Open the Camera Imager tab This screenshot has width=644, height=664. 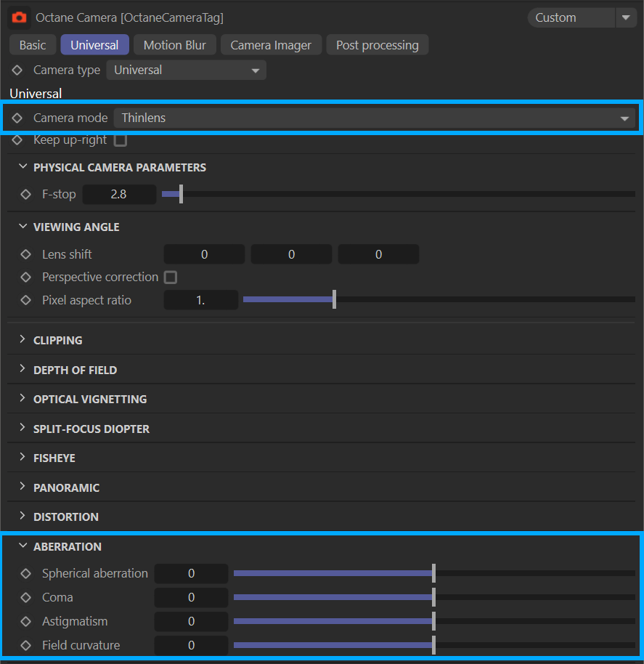coord(271,45)
